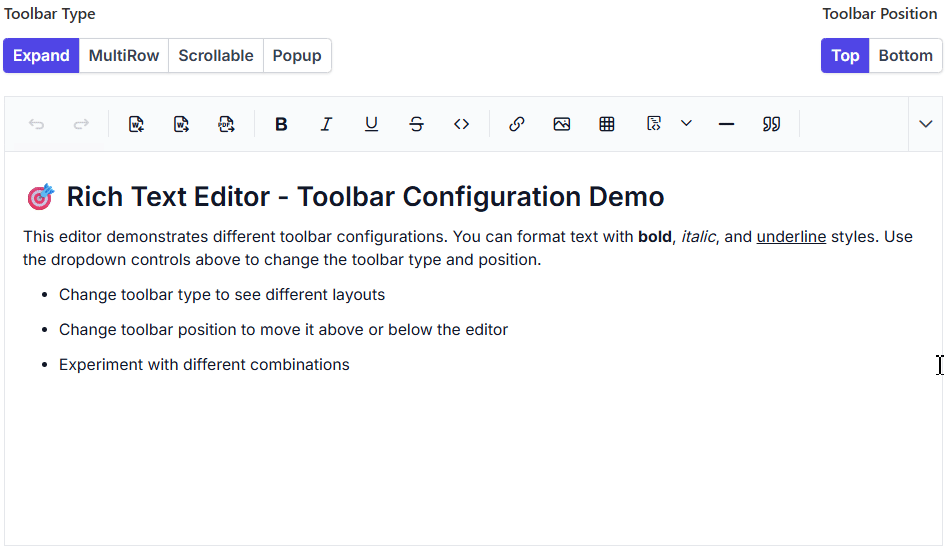Set toolbar position to Bottom
The width and height of the screenshot is (952, 552).
point(905,56)
